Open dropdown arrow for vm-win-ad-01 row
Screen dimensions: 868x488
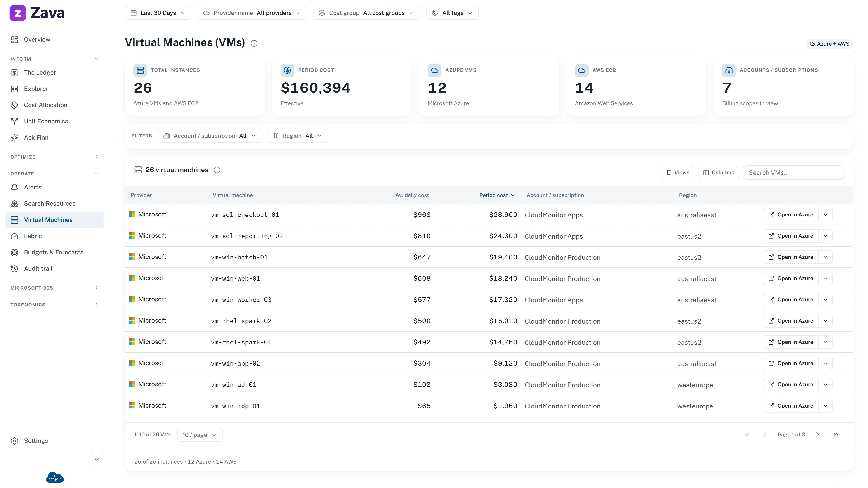[826, 385]
